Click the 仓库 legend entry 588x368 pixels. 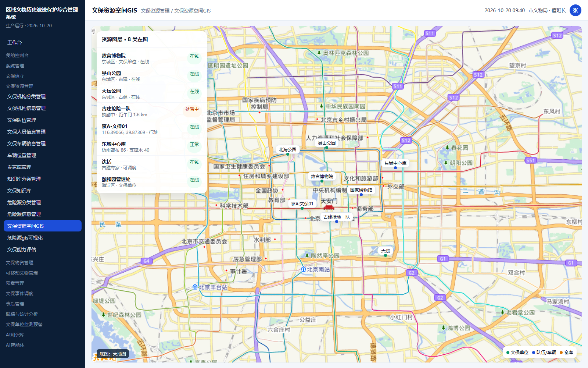coord(566,353)
